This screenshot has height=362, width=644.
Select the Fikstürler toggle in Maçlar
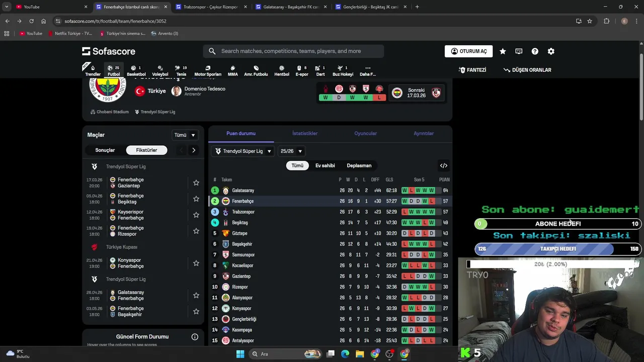tap(146, 150)
